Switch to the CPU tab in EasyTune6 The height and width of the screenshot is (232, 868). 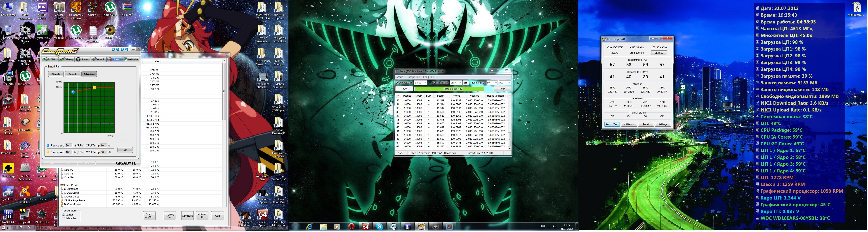50,59
